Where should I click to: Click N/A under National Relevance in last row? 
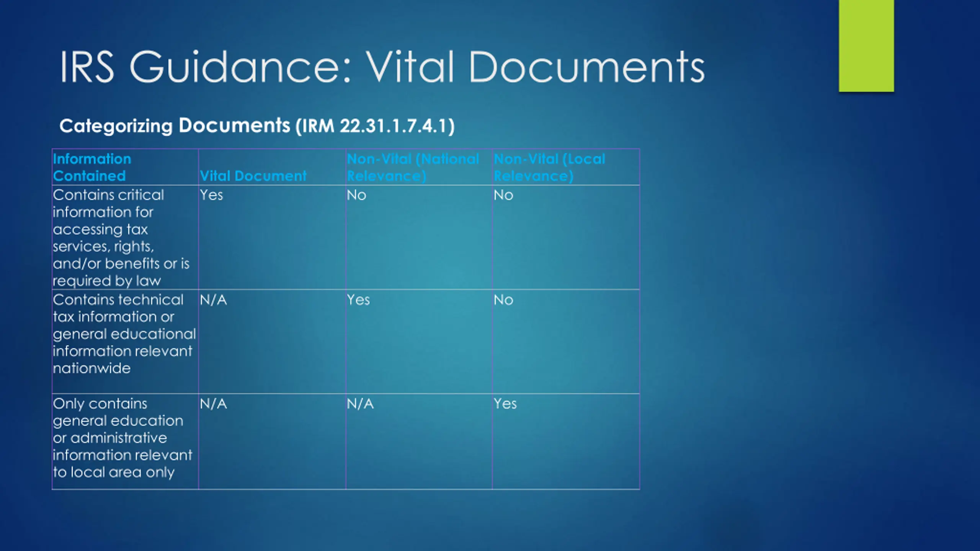(360, 404)
